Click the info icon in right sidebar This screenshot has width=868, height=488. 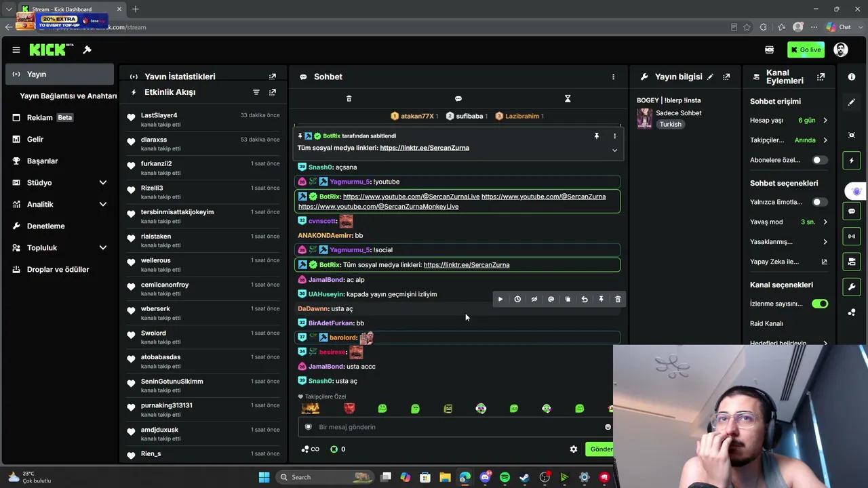852,77
